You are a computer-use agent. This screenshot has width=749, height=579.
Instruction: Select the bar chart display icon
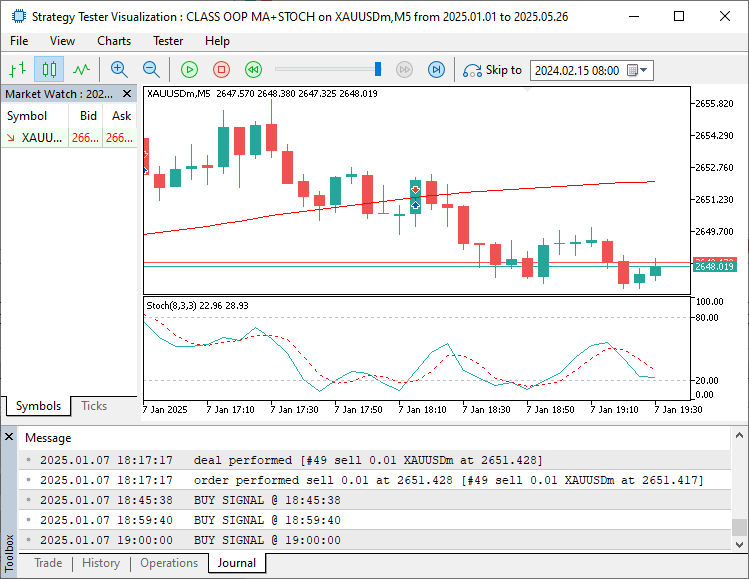point(17,70)
